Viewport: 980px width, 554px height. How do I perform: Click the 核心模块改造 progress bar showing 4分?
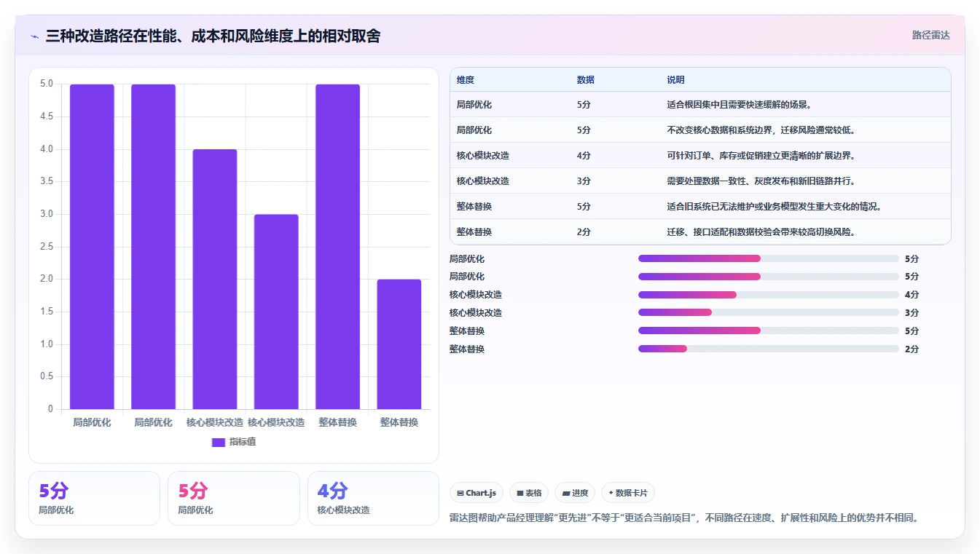[769, 295]
